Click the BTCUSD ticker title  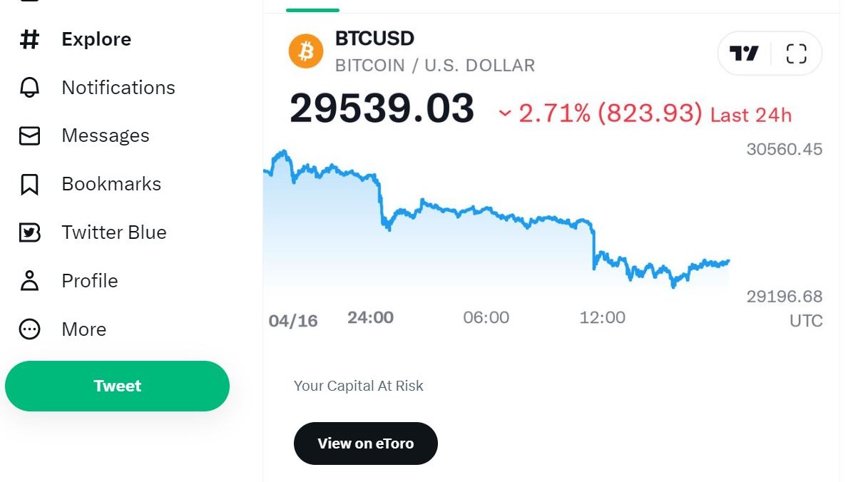coord(374,39)
